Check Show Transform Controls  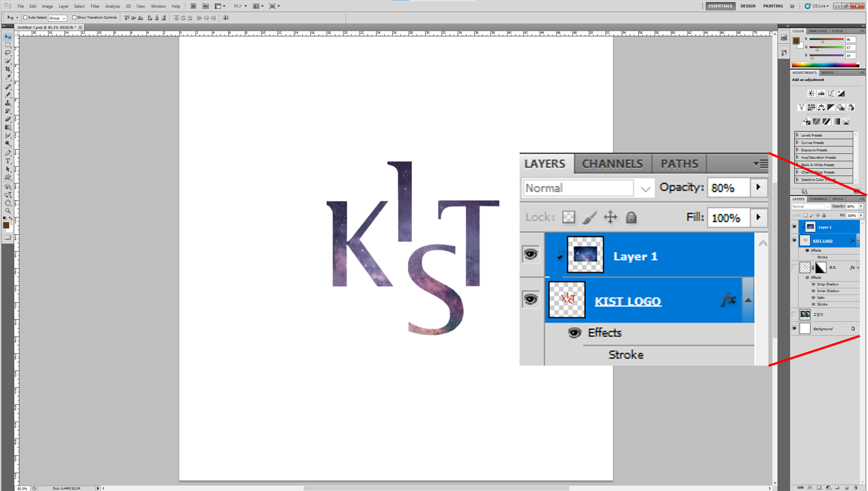75,18
